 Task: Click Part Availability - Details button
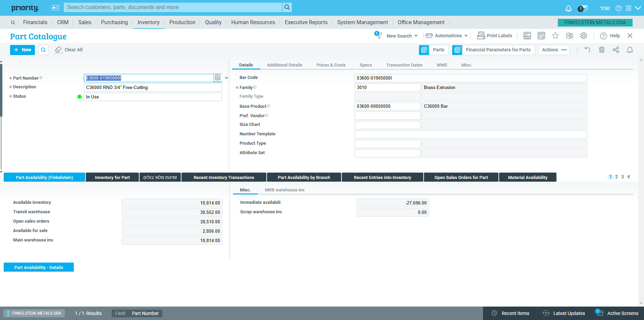(39, 267)
